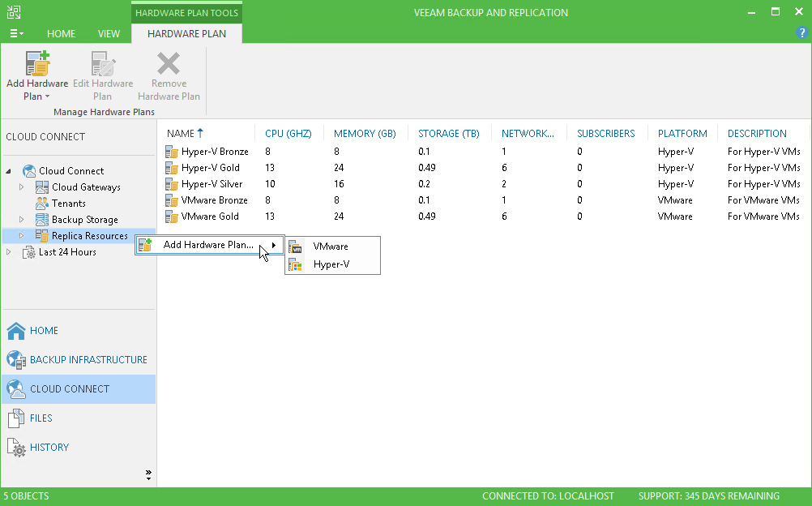
Task: Sort by the MEMORY (GB) column header
Action: 365,133
